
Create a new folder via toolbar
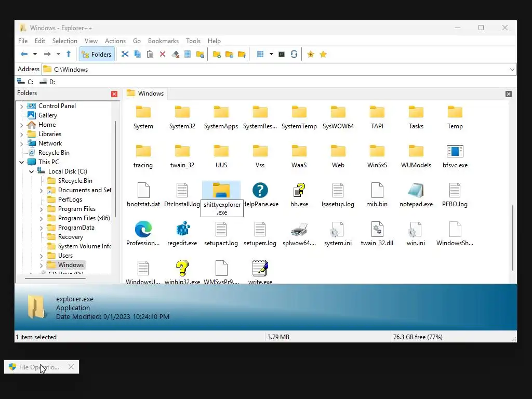pyautogui.click(x=217, y=54)
